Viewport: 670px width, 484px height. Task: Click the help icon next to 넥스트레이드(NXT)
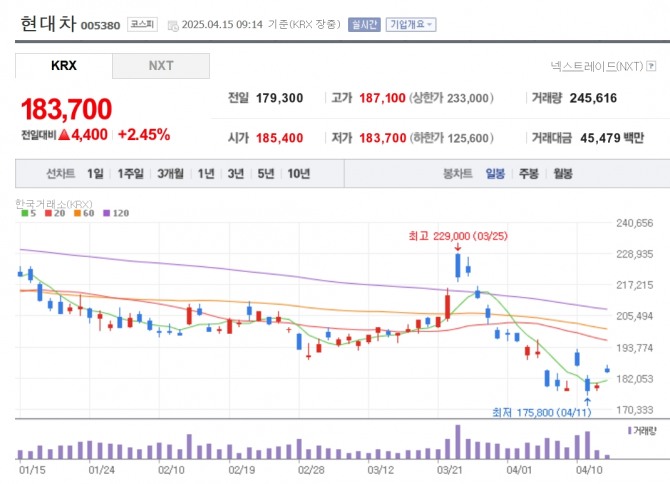click(651, 66)
